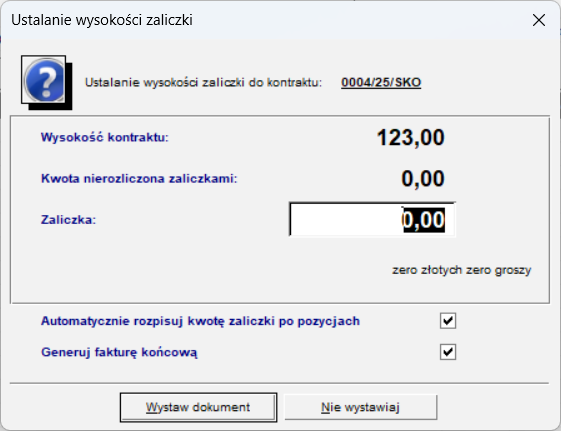Click the contract amount 123,00
Screen dimensions: 561x431
tap(411, 137)
